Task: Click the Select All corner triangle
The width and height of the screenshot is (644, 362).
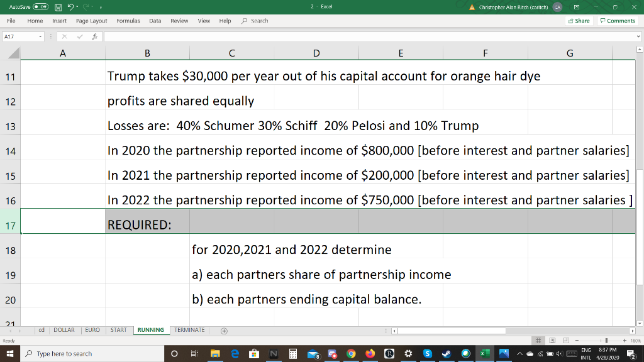Action: [x=14, y=53]
